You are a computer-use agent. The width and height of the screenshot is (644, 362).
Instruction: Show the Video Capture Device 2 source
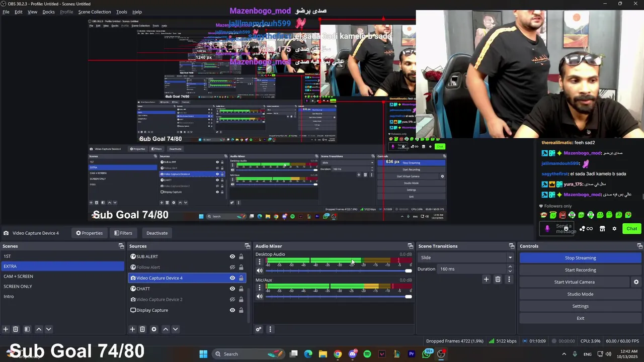click(x=232, y=299)
